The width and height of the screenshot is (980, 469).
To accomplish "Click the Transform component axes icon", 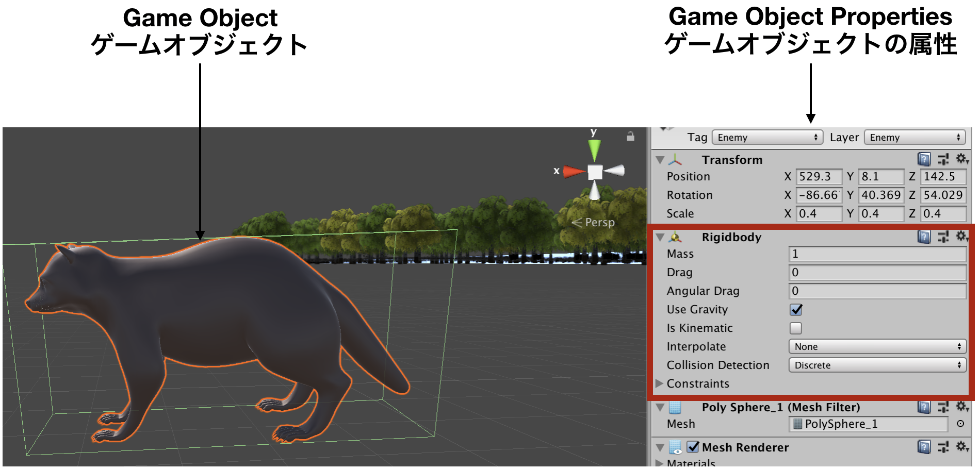I will click(x=675, y=159).
